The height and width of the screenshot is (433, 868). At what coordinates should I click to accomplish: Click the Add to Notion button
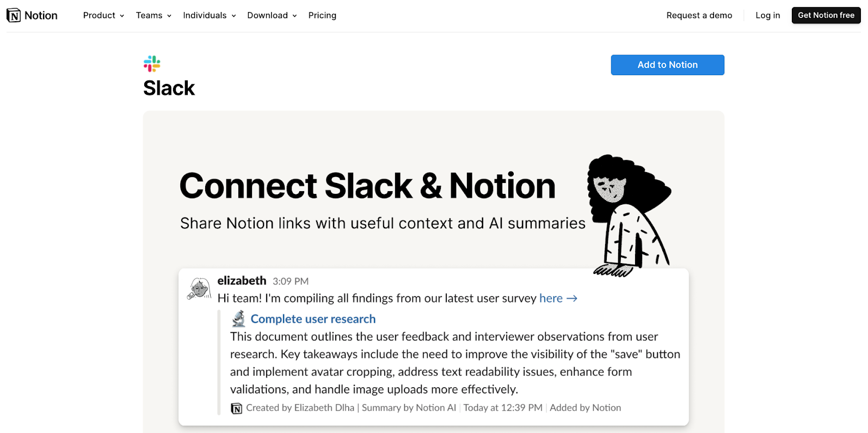pyautogui.click(x=667, y=65)
